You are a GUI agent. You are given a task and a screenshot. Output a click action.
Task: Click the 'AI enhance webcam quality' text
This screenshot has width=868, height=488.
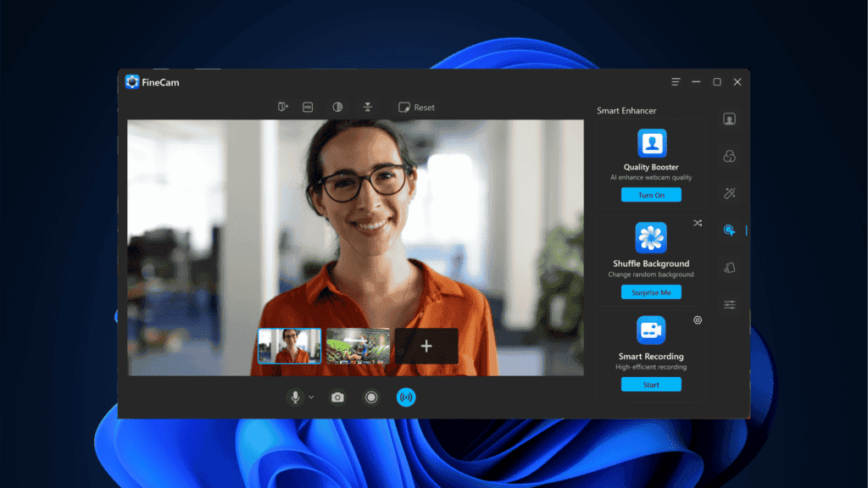click(651, 178)
